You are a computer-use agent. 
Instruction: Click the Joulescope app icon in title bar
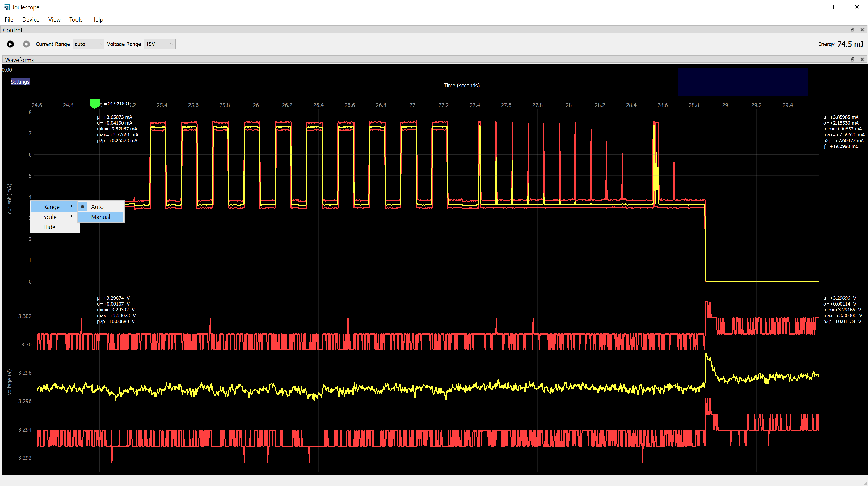(x=7, y=7)
